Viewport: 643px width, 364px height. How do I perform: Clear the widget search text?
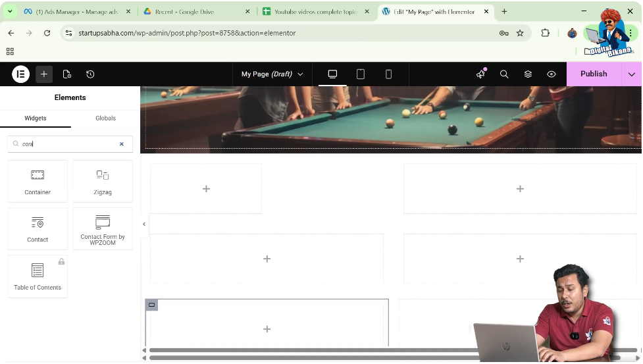pos(122,144)
